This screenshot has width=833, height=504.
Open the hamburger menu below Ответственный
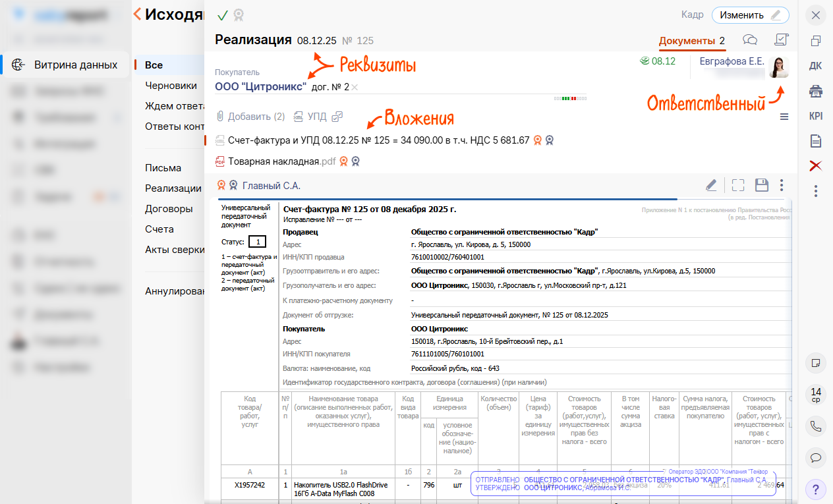(784, 117)
